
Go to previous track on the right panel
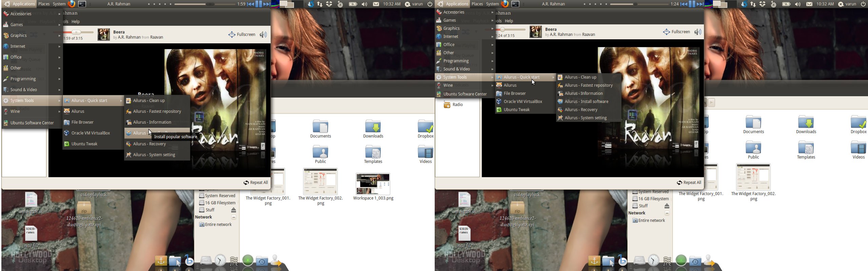pos(684,4)
